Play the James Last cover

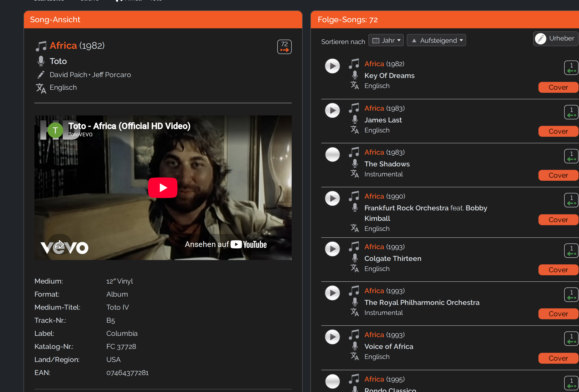[332, 110]
